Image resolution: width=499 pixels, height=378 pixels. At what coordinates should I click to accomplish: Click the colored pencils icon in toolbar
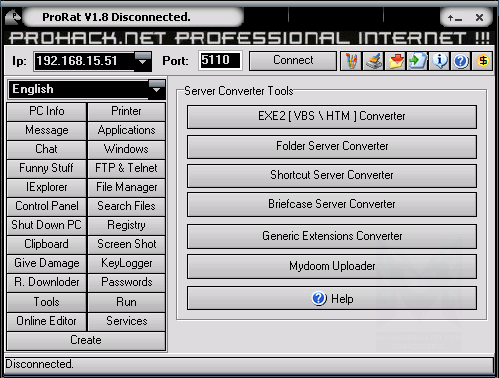pyautogui.click(x=351, y=61)
